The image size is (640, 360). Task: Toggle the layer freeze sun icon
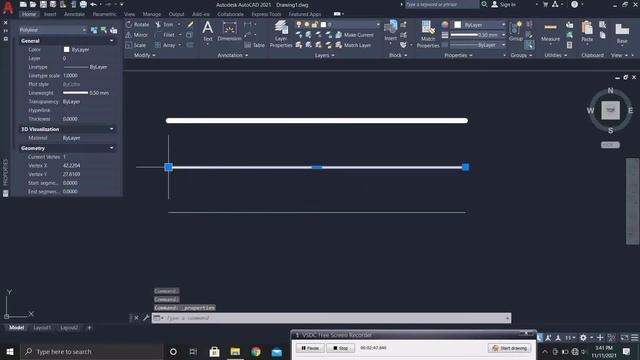coord(307,24)
